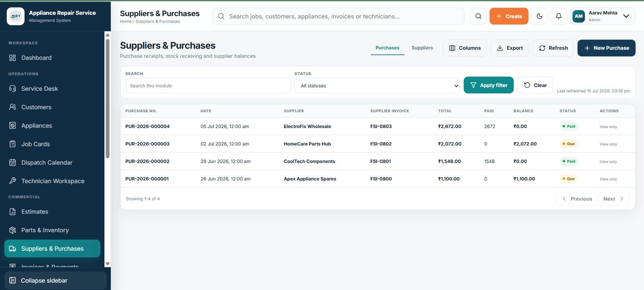Click the sidebar scrollbar thumb
Image resolution: width=644 pixels, height=290 pixels.
[x=107, y=99]
